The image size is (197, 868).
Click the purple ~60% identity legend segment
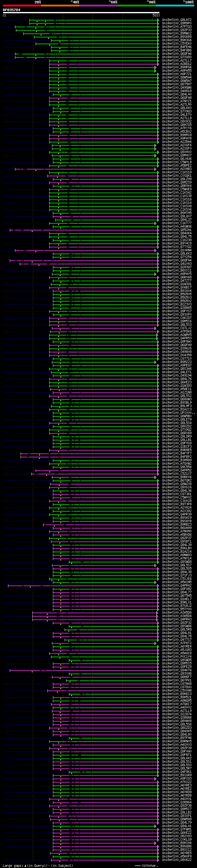[x=99, y=6]
